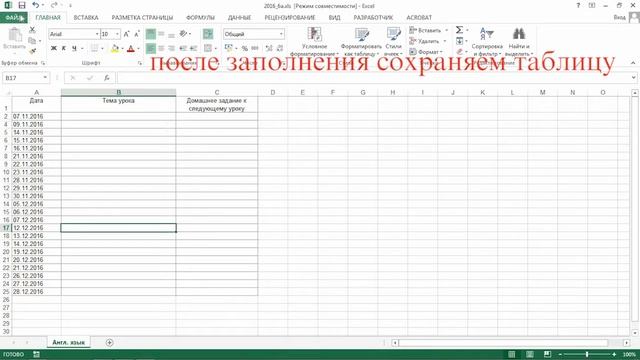Click the AutoSum sigma icon

460,30
